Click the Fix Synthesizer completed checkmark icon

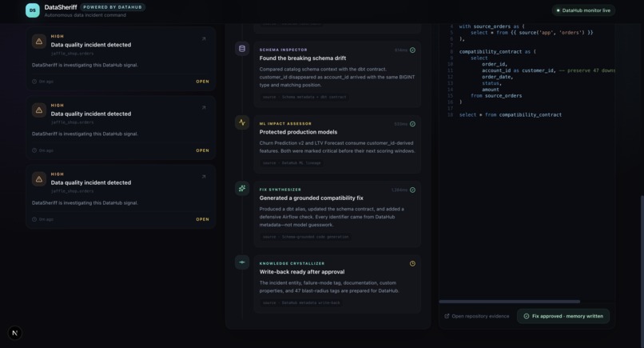pos(412,190)
